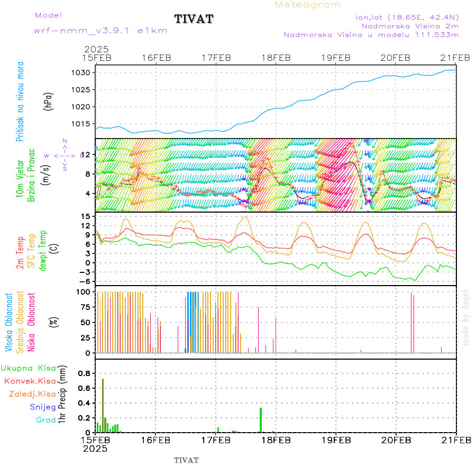Select the cyan "Grad" legend entry
Image resolution: width=476 pixels, height=476 pixels.
pyautogui.click(x=46, y=420)
